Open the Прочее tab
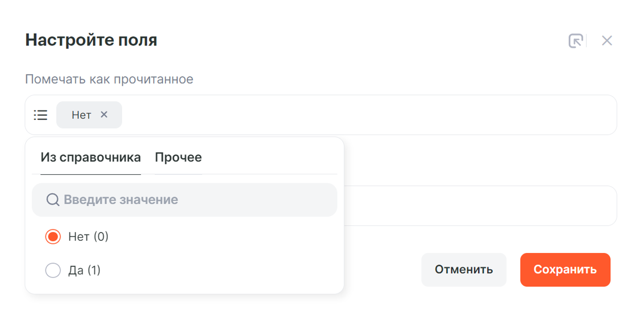 (x=178, y=158)
